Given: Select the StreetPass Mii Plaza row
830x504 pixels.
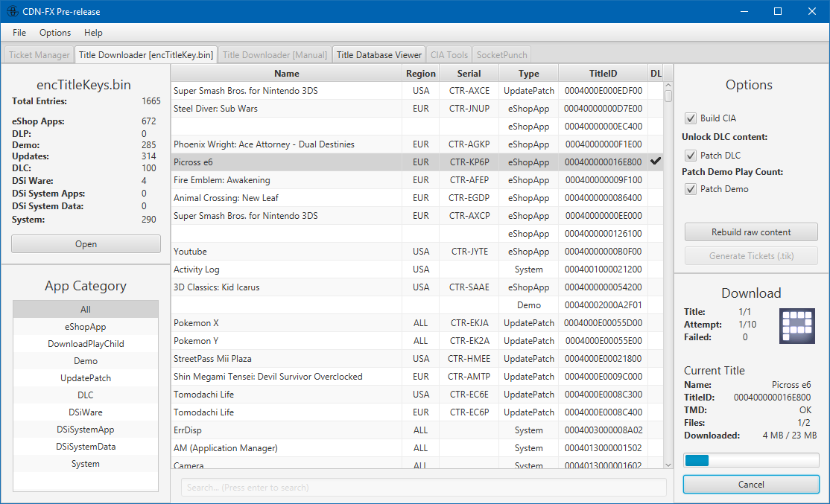Looking at the screenshot, I should 417,359.
